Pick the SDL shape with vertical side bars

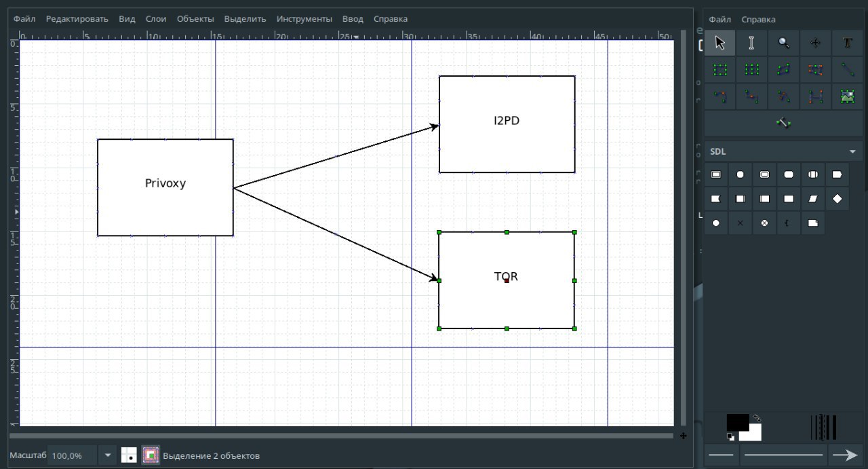coord(741,199)
